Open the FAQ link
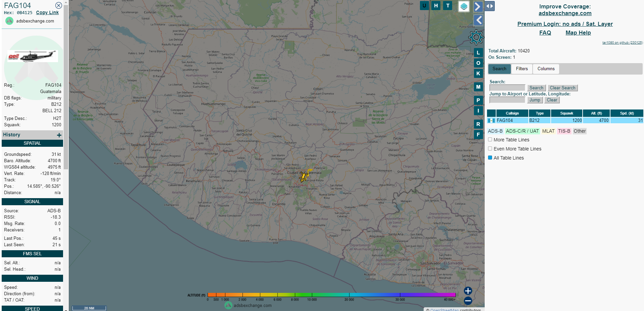The height and width of the screenshot is (311, 644). (x=545, y=33)
